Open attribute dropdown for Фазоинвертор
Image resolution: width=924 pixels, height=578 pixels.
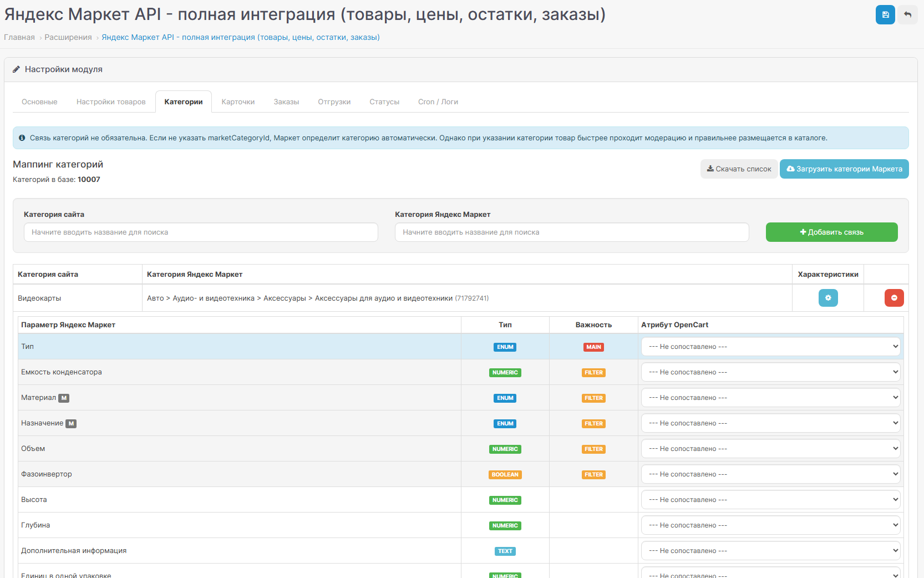pyautogui.click(x=771, y=474)
